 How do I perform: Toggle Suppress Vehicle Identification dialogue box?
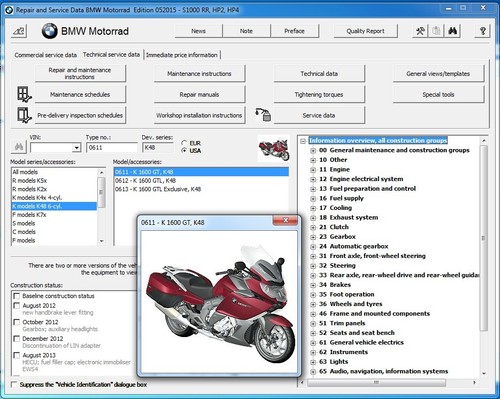click(14, 384)
